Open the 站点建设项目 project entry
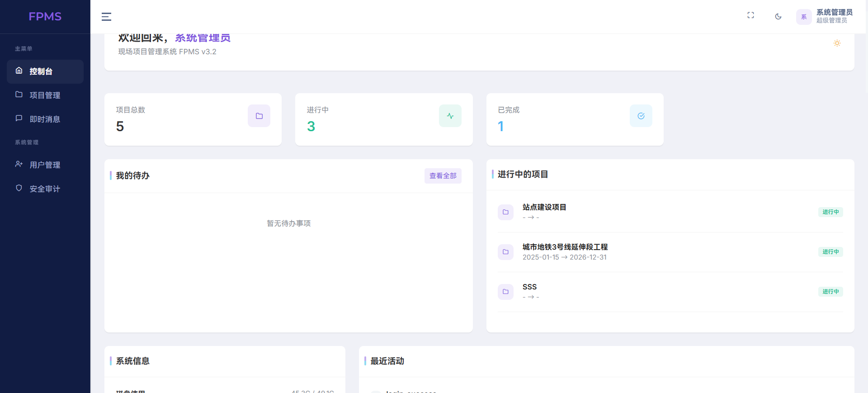The width and height of the screenshot is (868, 393). click(x=544, y=208)
